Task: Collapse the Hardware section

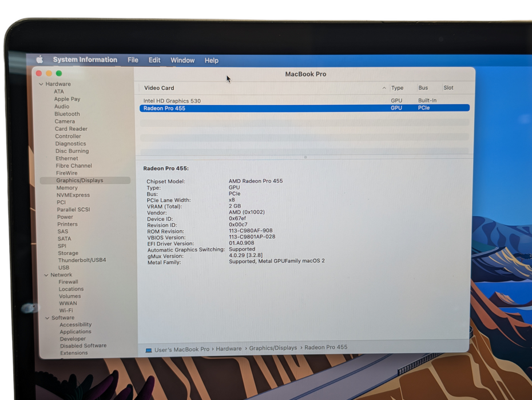Action: tap(41, 84)
